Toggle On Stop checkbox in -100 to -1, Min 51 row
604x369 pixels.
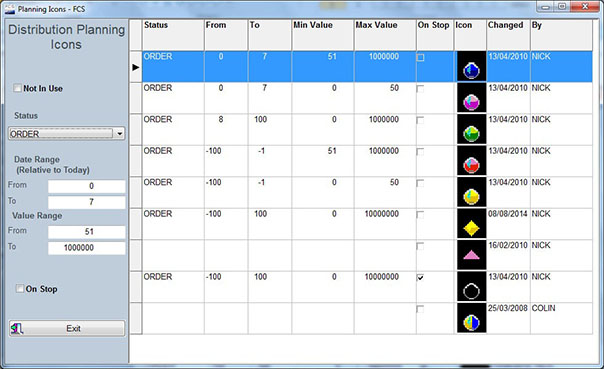421,152
